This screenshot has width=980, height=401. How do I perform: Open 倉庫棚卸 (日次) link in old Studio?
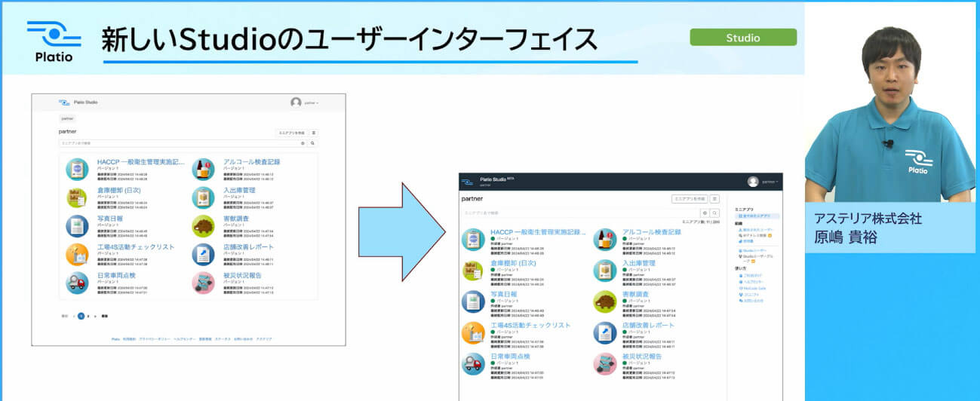pos(118,190)
